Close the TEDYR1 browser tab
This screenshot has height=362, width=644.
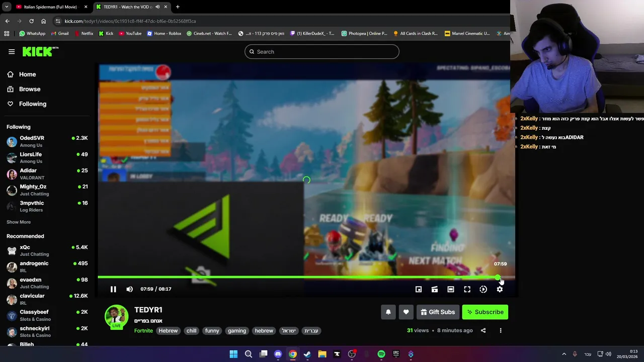point(166,7)
